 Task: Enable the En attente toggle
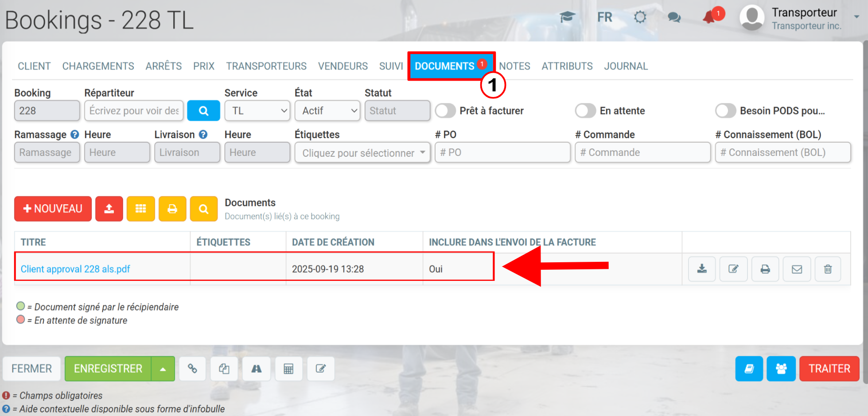pyautogui.click(x=586, y=111)
